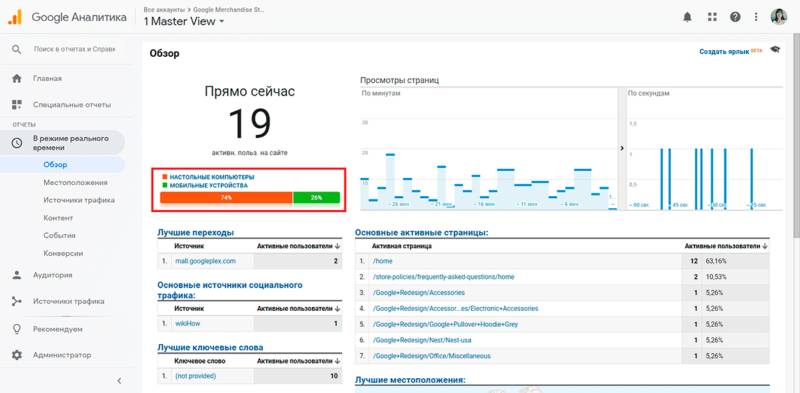Open the Electronic+Accessories page link
Screen dimensions: 800x393
point(456,308)
